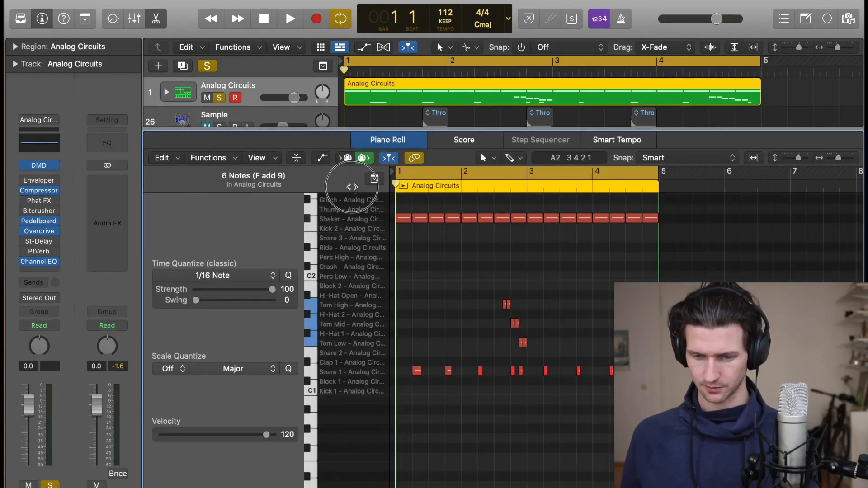Viewport: 868px width, 488px height.
Task: Open the List Editors icon
Action: (784, 19)
